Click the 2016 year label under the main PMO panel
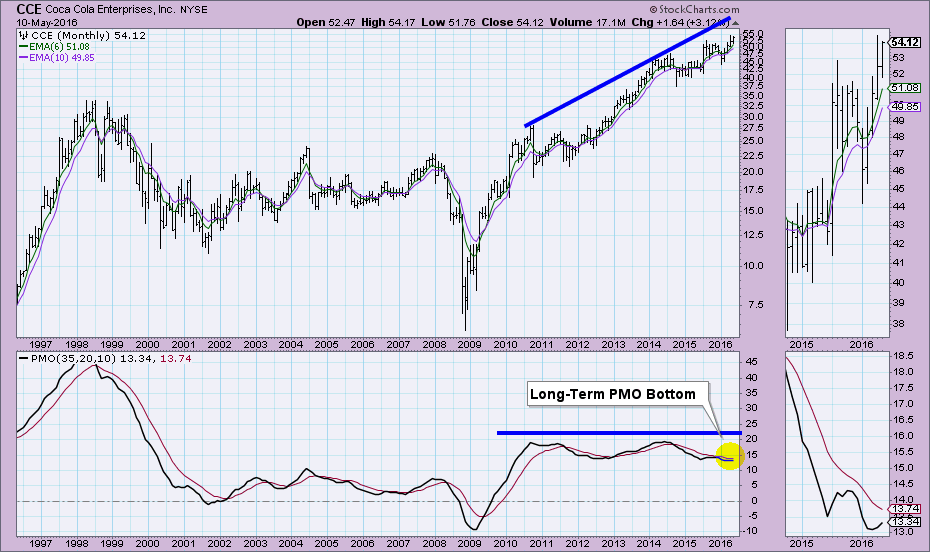Image resolution: width=930 pixels, height=552 pixels. click(x=721, y=543)
